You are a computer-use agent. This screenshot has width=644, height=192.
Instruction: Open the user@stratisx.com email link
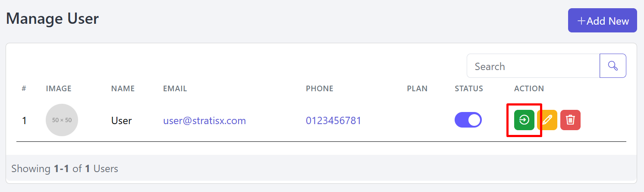204,120
